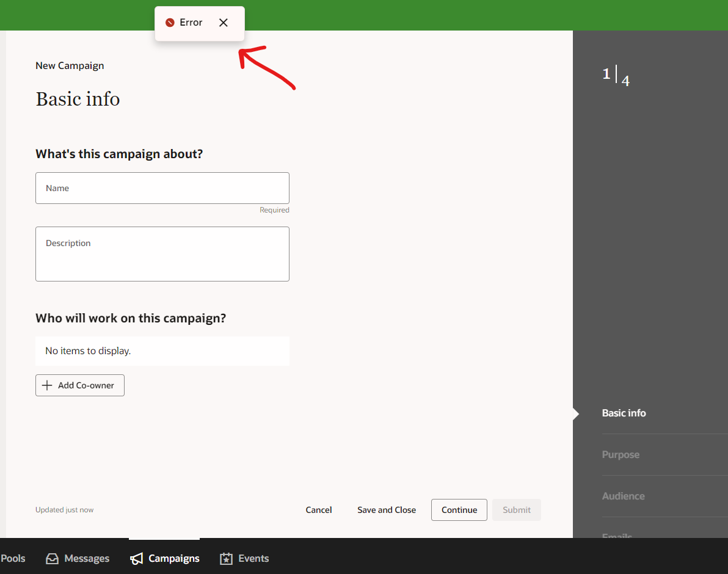Dismiss the Error notification with the X

coord(224,23)
